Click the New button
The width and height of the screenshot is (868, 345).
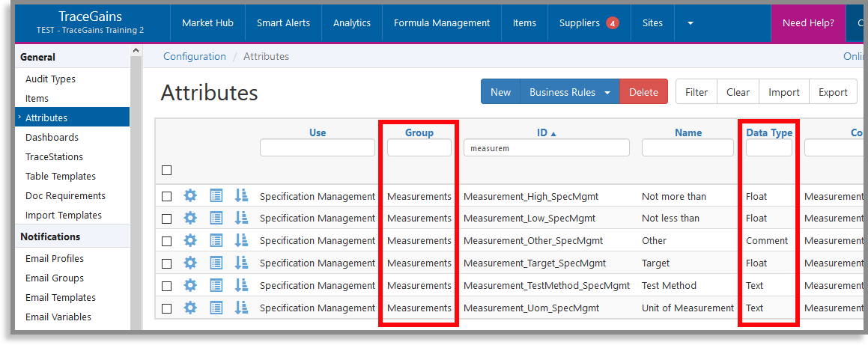(x=500, y=92)
